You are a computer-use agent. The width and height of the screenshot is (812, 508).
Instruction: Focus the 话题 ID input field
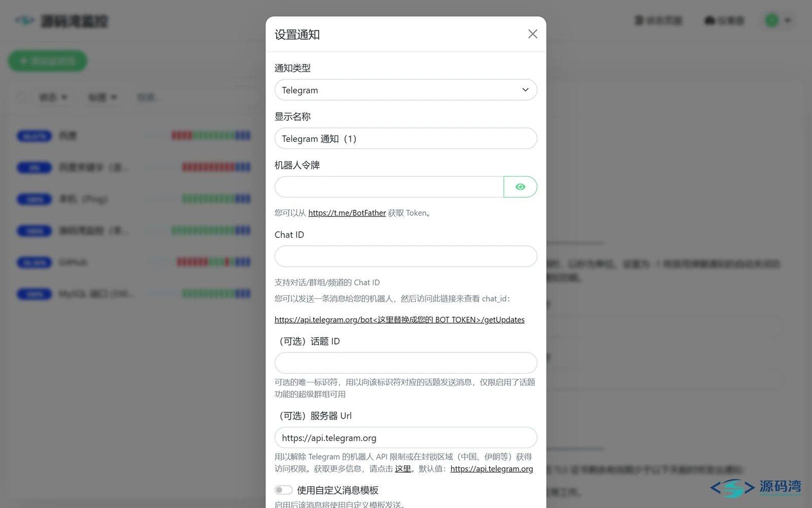tap(405, 363)
